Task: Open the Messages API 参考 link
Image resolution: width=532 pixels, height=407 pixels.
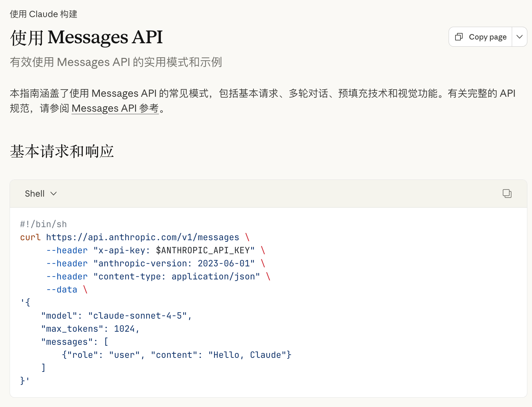Action: [x=115, y=108]
